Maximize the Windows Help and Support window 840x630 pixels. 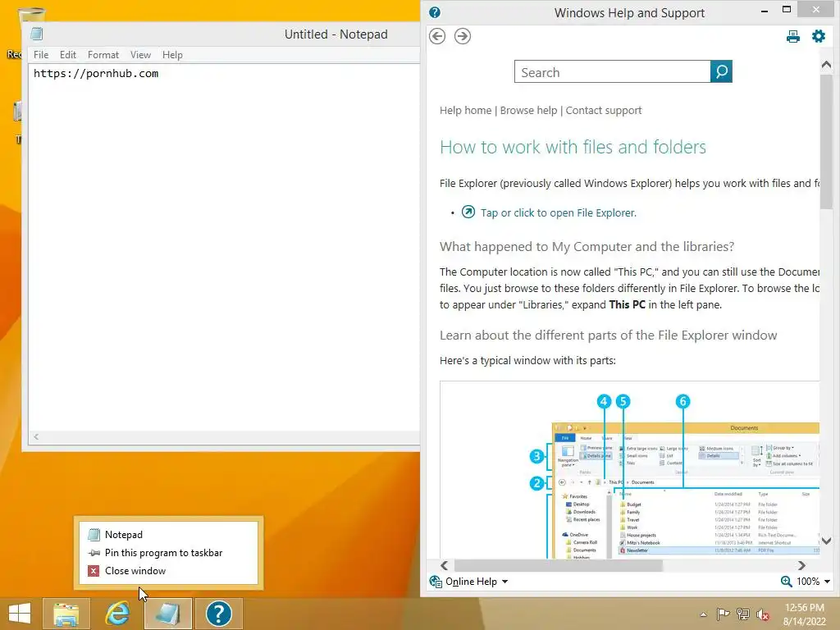coord(787,9)
